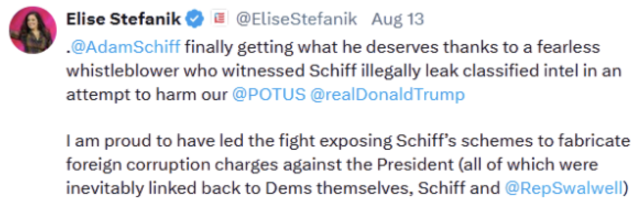Open the @realDonaldTrump mention

click(x=388, y=95)
